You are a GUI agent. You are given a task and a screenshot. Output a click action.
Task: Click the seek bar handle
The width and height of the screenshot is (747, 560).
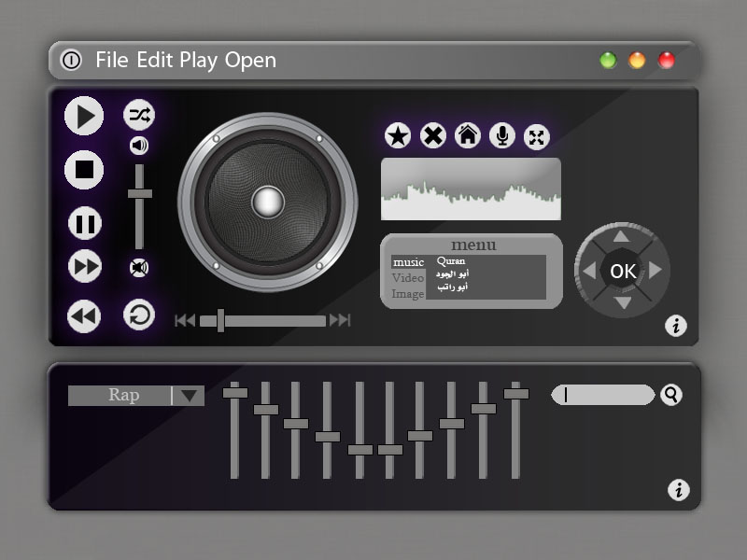coord(220,320)
